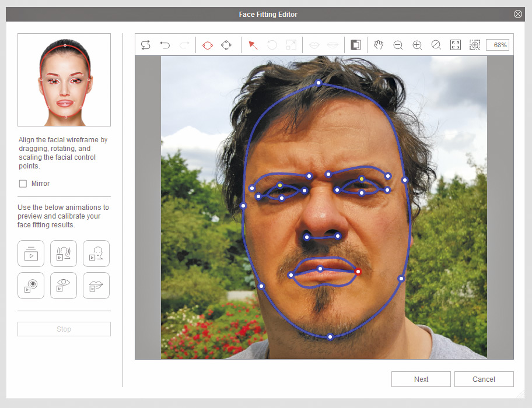The width and height of the screenshot is (532, 408).
Task: Click the Next button
Action: tap(421, 379)
